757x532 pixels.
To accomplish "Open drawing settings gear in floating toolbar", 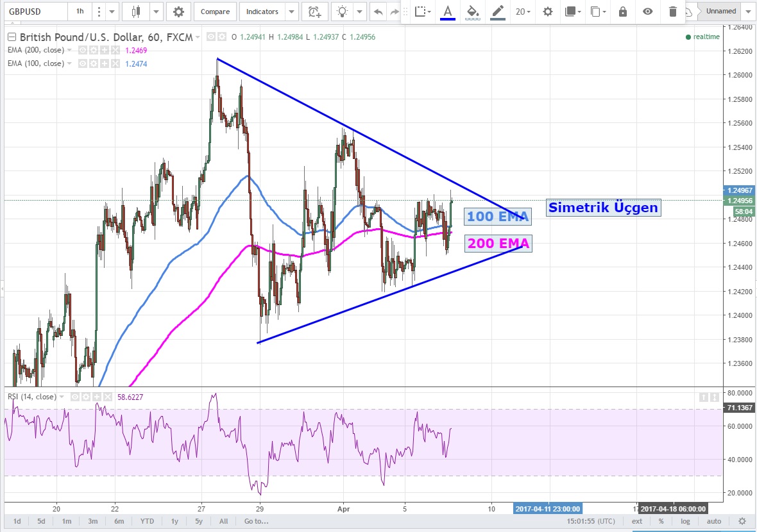I will (x=547, y=12).
